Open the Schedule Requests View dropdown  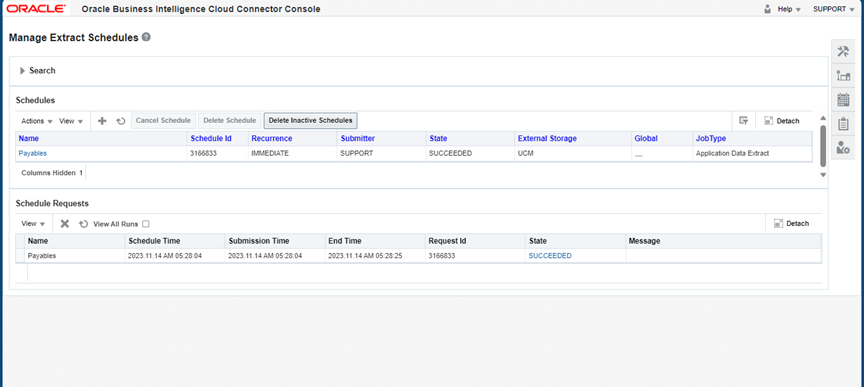[33, 224]
